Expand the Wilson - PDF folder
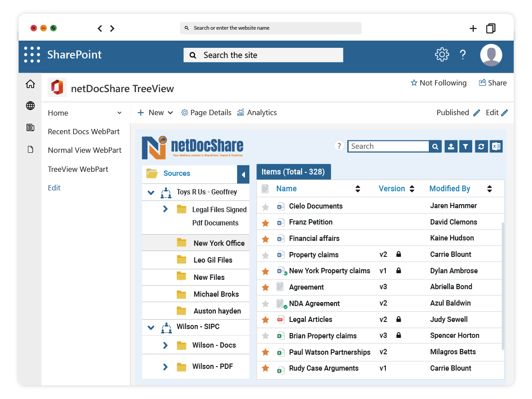Viewport: 532px width, 399px height. [x=165, y=367]
